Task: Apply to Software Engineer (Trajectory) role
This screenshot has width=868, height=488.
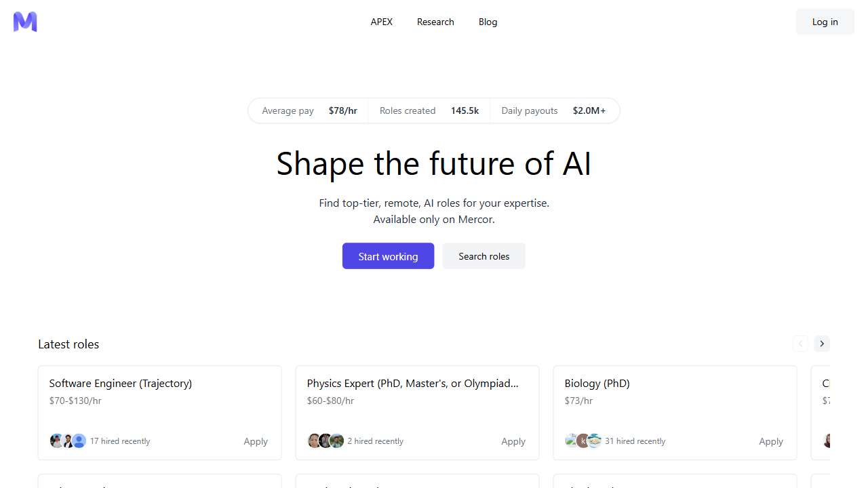Action: coord(256,441)
